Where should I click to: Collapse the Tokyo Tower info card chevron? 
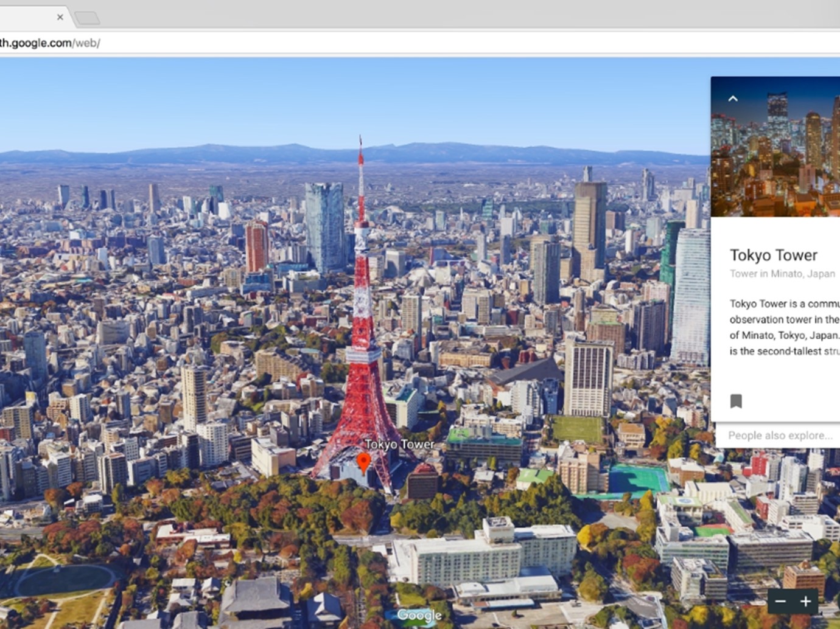click(733, 99)
